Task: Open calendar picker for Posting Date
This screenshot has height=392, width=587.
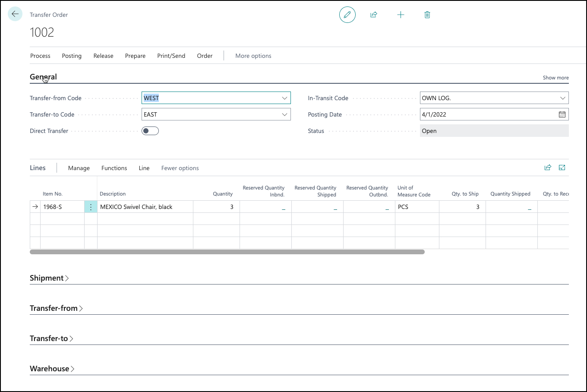Action: [x=562, y=114]
